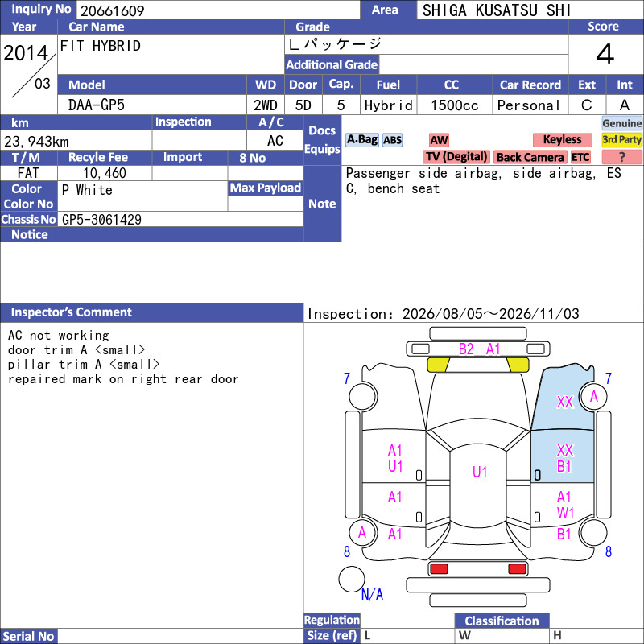Click the rear left wheel marked A

pyautogui.click(x=363, y=532)
